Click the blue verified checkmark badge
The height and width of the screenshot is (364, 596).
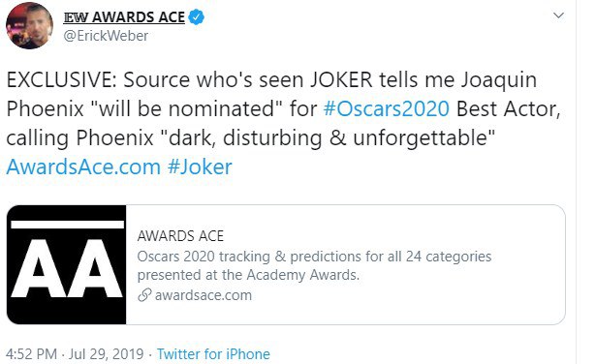coord(197,17)
